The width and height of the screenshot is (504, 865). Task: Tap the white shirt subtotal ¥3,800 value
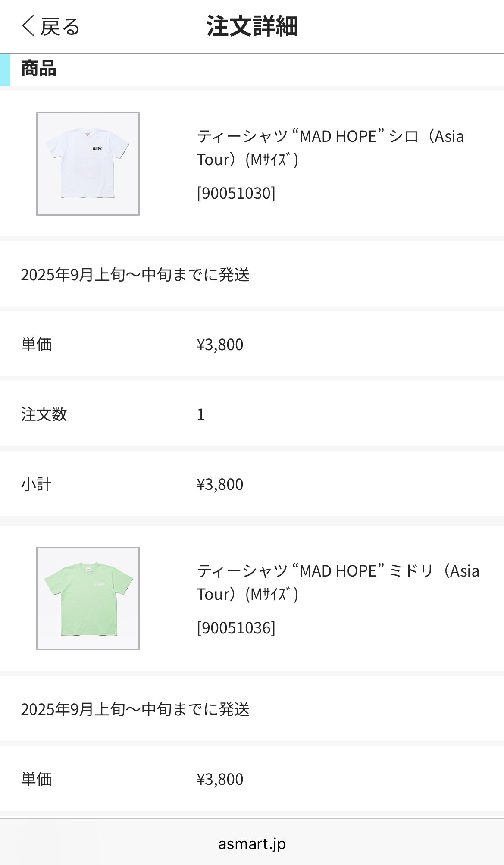pyautogui.click(x=220, y=484)
